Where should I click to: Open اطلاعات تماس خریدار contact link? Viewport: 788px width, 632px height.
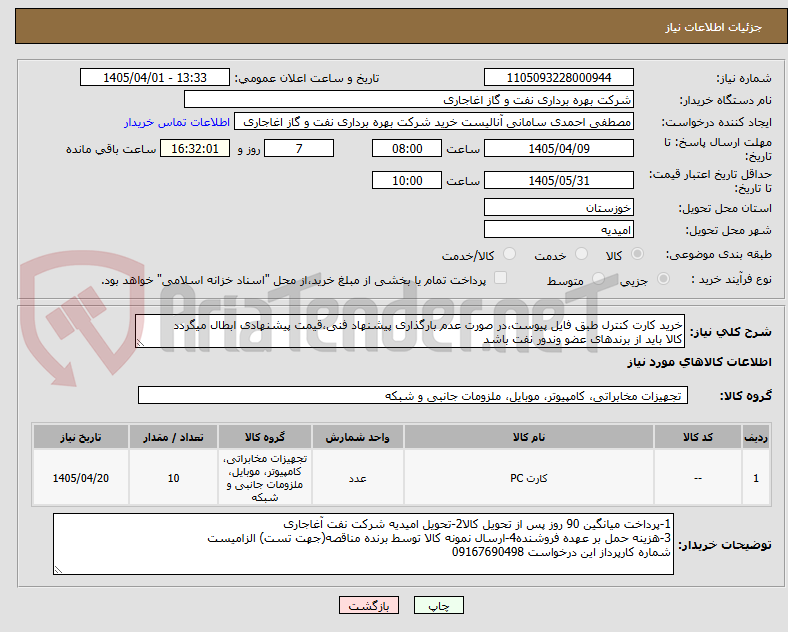177,122
